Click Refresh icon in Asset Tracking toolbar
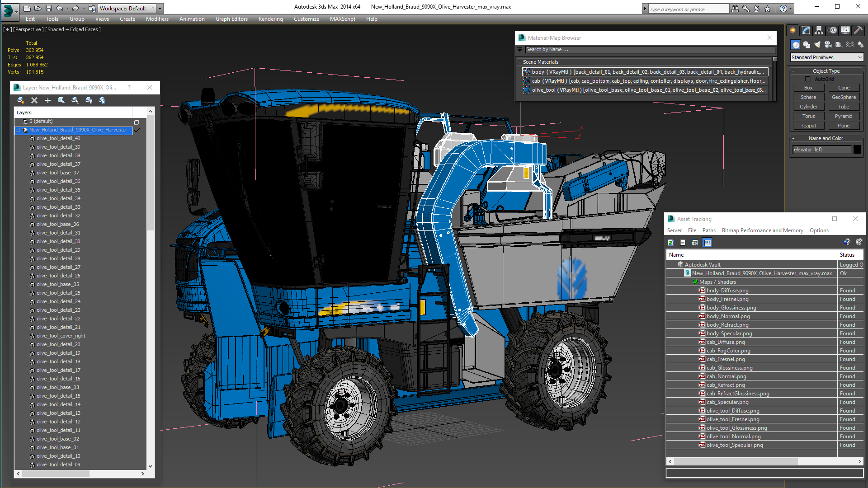The width and height of the screenshot is (868, 488). (x=671, y=243)
